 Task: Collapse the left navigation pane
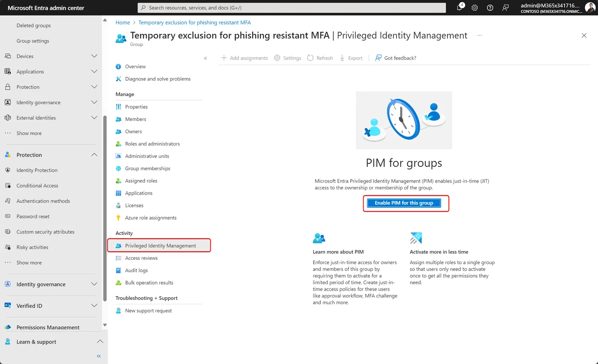99,356
